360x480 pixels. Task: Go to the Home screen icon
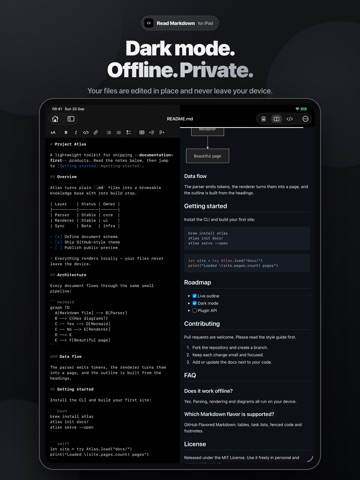point(55,119)
